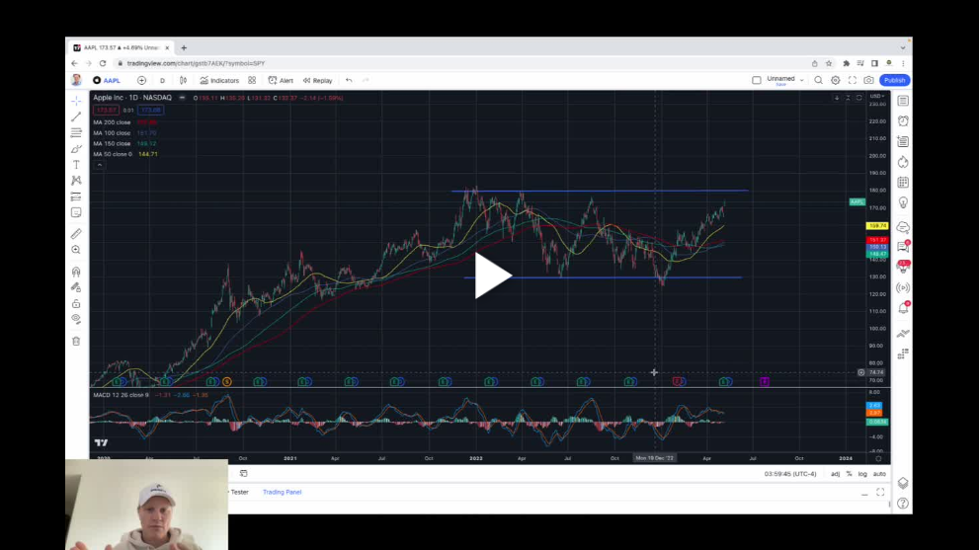Screen dimensions: 980x550
Task: Open the private messages panel
Action: pos(903,247)
